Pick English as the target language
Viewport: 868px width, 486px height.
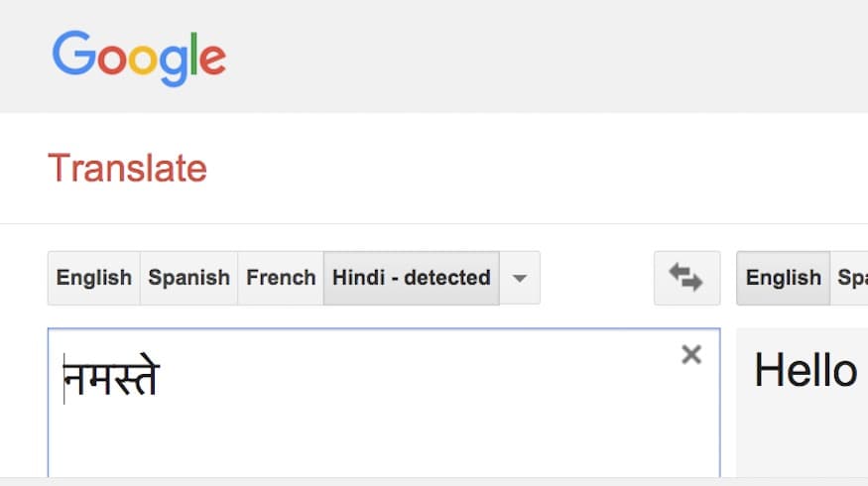(x=783, y=278)
